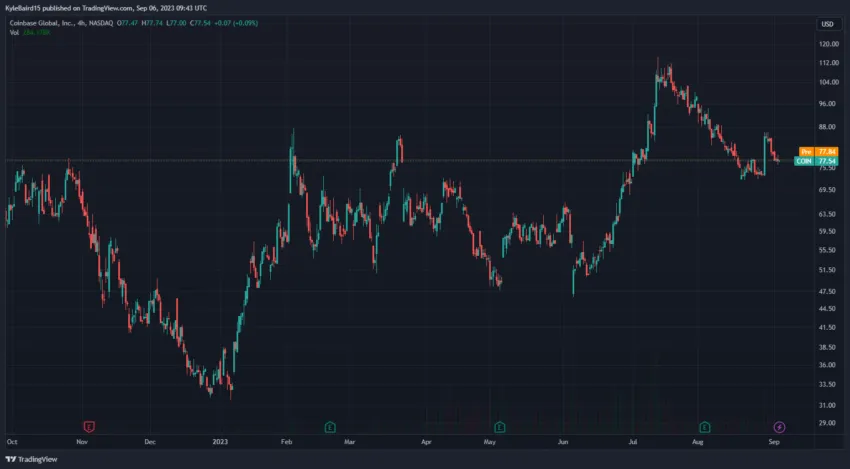Click the Feb label on the time axis
The width and height of the screenshot is (850, 469).
pos(286,442)
